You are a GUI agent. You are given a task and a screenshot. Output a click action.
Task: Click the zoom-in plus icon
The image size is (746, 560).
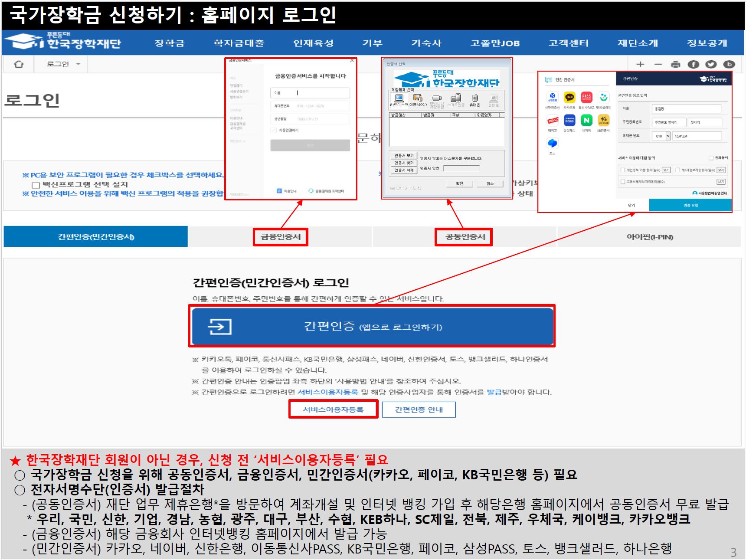[640, 64]
